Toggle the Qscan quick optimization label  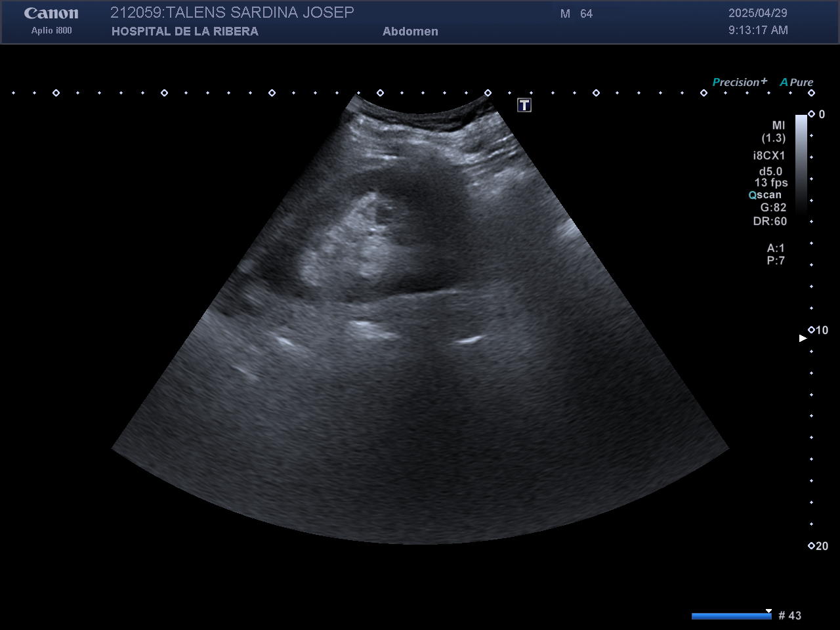pyautogui.click(x=766, y=195)
